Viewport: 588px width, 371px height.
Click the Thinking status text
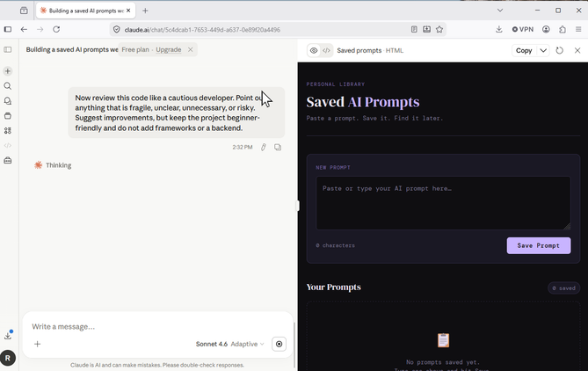pos(59,165)
